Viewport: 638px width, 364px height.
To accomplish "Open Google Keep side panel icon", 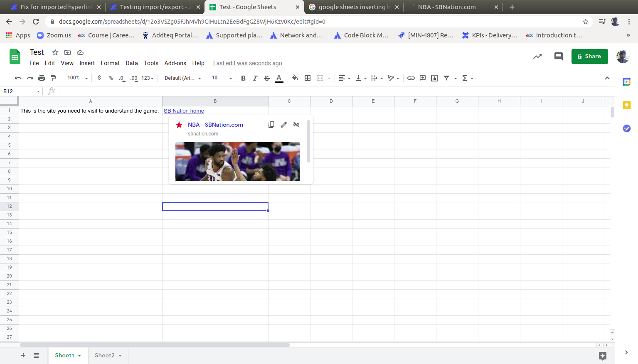I will coord(627,106).
